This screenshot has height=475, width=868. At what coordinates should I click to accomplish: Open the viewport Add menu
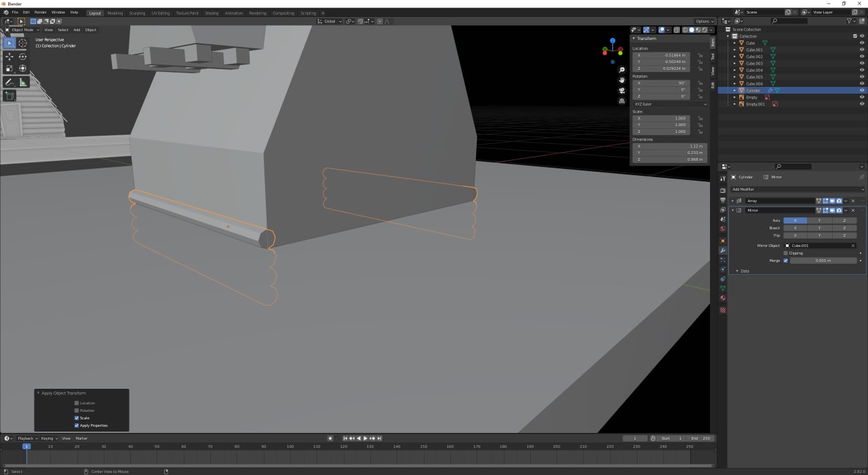77,30
